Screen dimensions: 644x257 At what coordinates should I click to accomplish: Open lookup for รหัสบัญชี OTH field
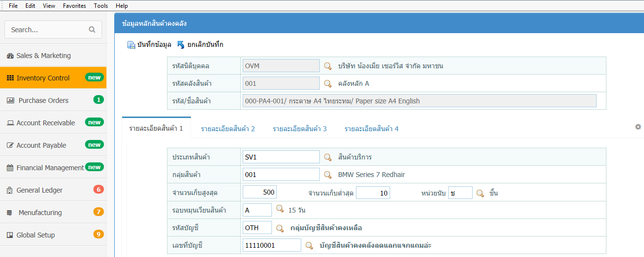coord(280,228)
